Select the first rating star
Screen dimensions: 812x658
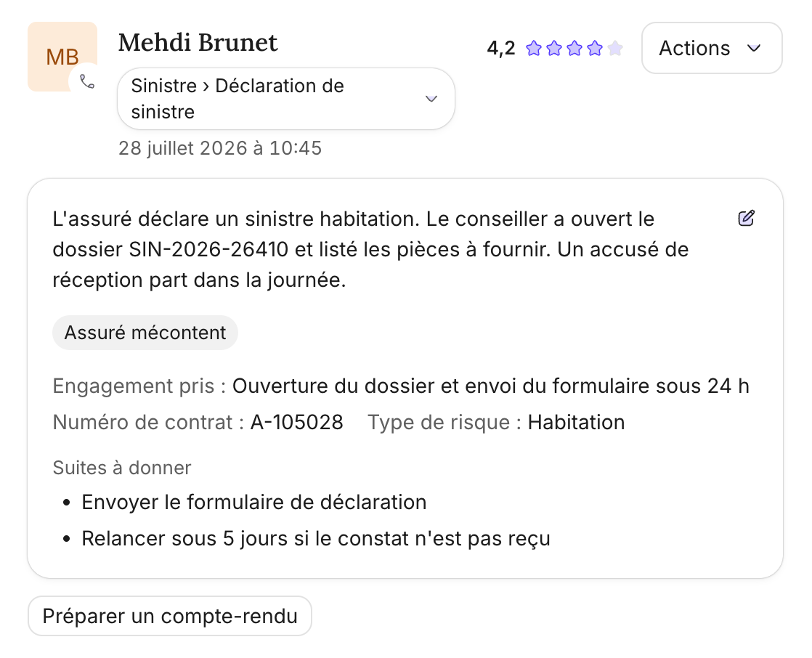pyautogui.click(x=533, y=48)
